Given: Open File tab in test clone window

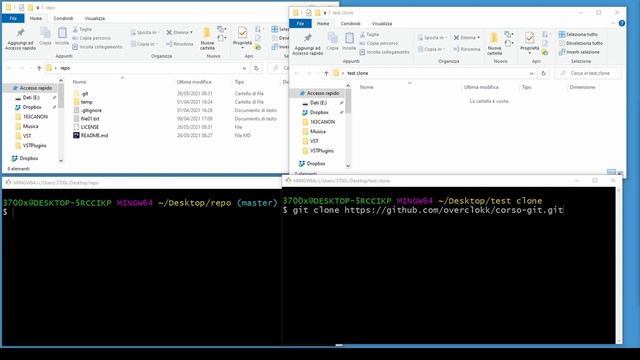Looking at the screenshot, I should coord(300,24).
